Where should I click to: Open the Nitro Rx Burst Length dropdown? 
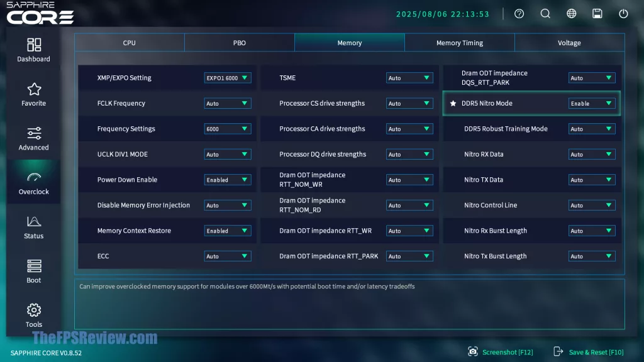(x=592, y=231)
